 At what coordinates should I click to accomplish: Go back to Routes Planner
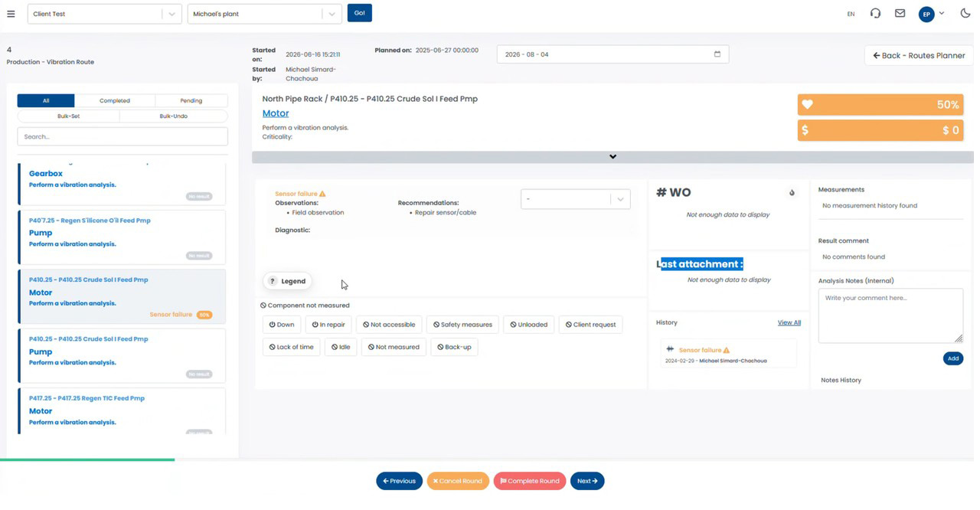919,55
